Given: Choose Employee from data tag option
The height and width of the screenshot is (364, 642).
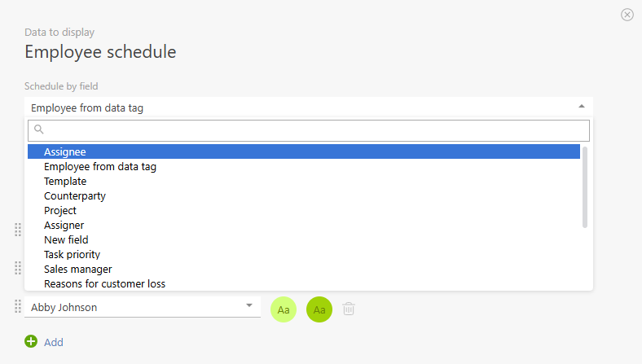Looking at the screenshot, I should click(100, 166).
